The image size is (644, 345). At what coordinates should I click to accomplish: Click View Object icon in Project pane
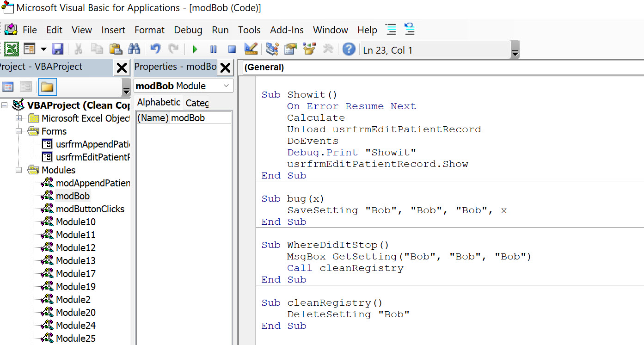pos(26,86)
